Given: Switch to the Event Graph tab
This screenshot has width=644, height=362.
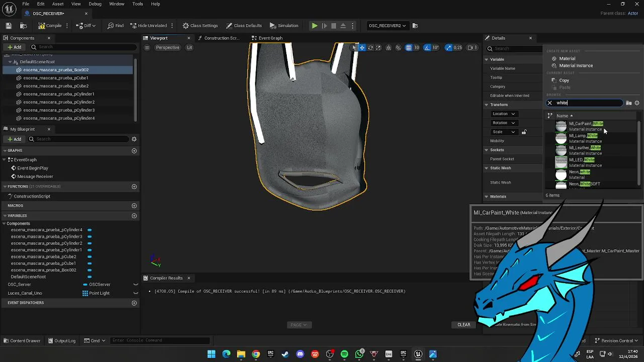Looking at the screenshot, I should click(267, 38).
